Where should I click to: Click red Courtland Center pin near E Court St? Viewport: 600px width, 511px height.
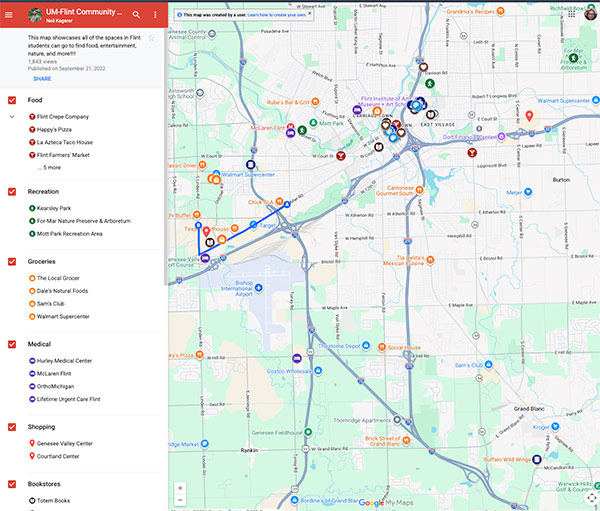coord(529,116)
